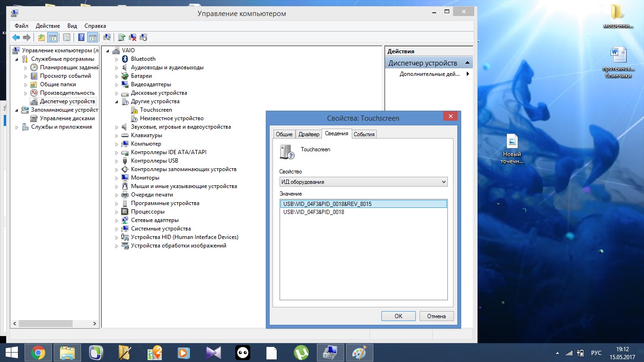Open the Справка menu
The width and height of the screenshot is (644, 362).
pyautogui.click(x=95, y=26)
